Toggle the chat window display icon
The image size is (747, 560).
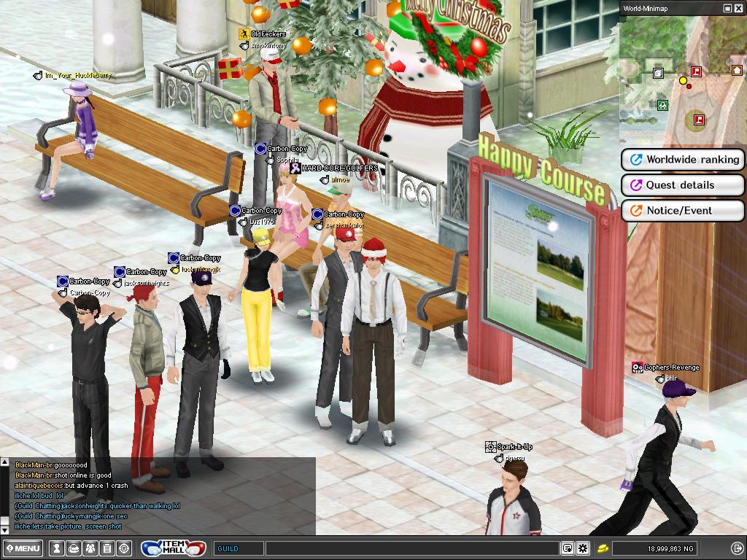pyautogui.click(x=567, y=548)
